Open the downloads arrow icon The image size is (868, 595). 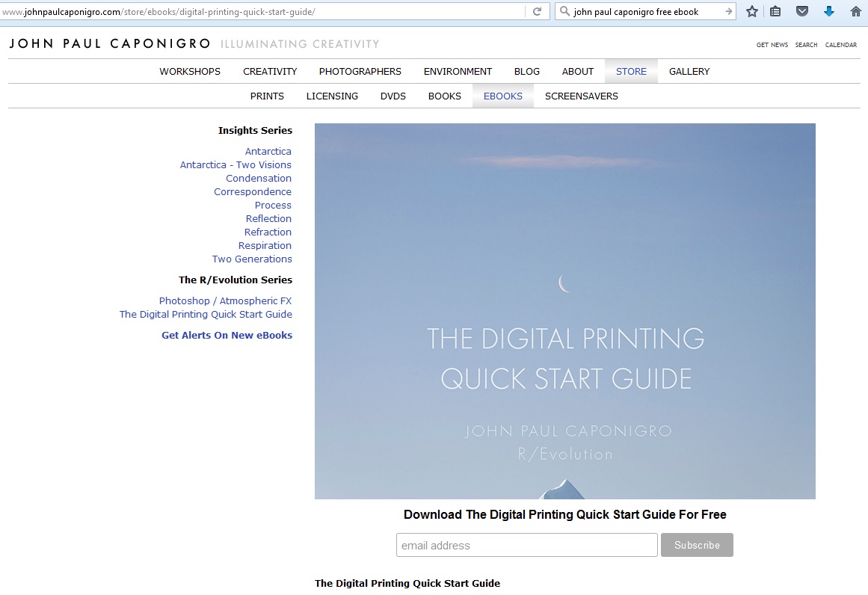(x=828, y=11)
